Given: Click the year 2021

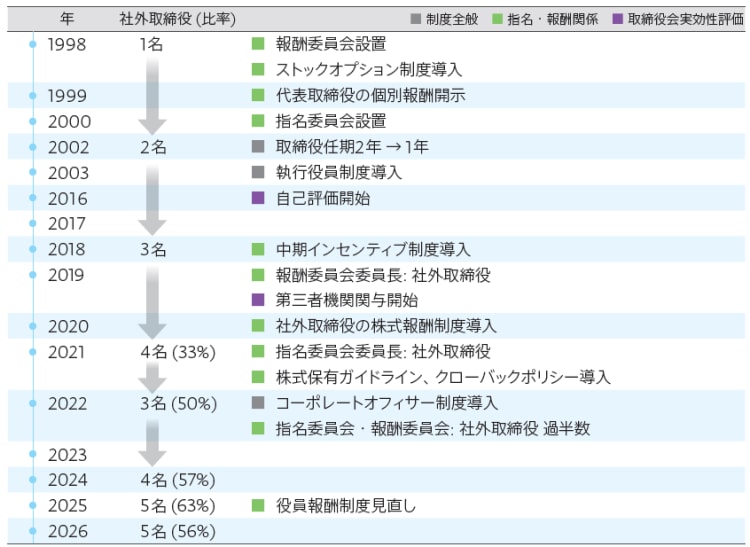Looking at the screenshot, I should (x=66, y=352).
